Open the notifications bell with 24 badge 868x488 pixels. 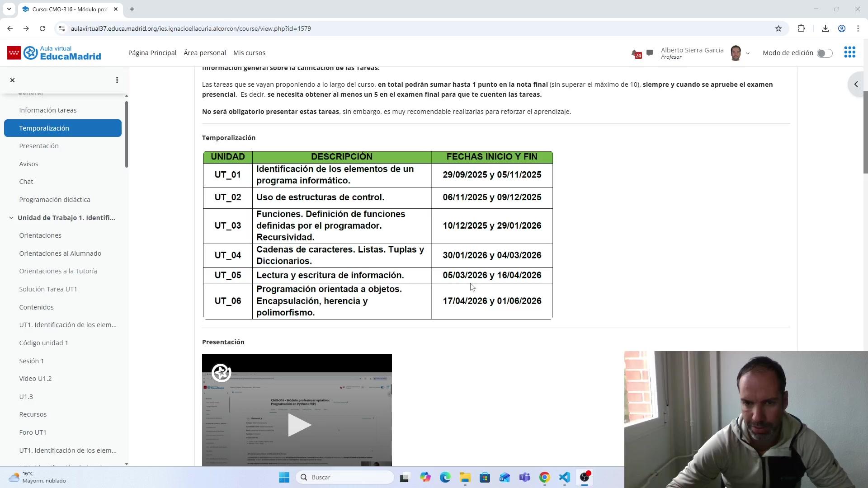[x=636, y=53]
